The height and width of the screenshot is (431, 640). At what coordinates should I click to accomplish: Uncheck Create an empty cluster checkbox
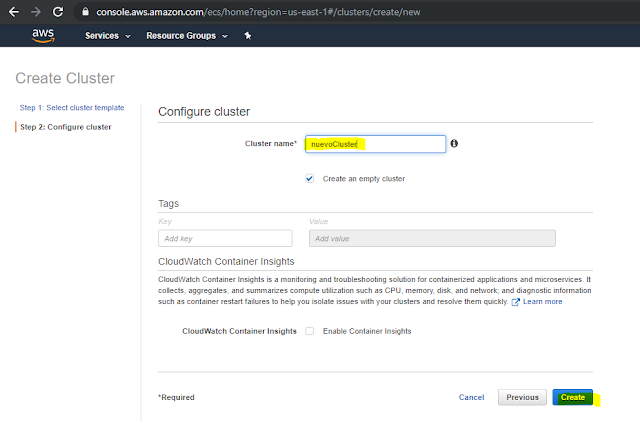click(309, 178)
